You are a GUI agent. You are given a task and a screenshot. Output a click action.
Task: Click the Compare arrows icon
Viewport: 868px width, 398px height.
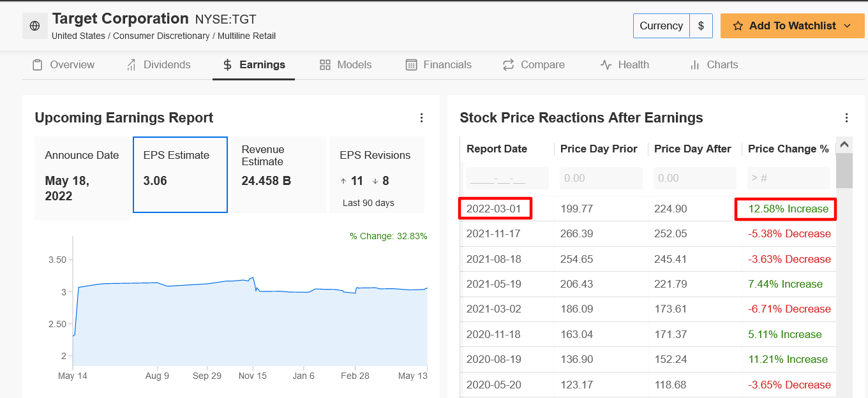[x=507, y=64]
